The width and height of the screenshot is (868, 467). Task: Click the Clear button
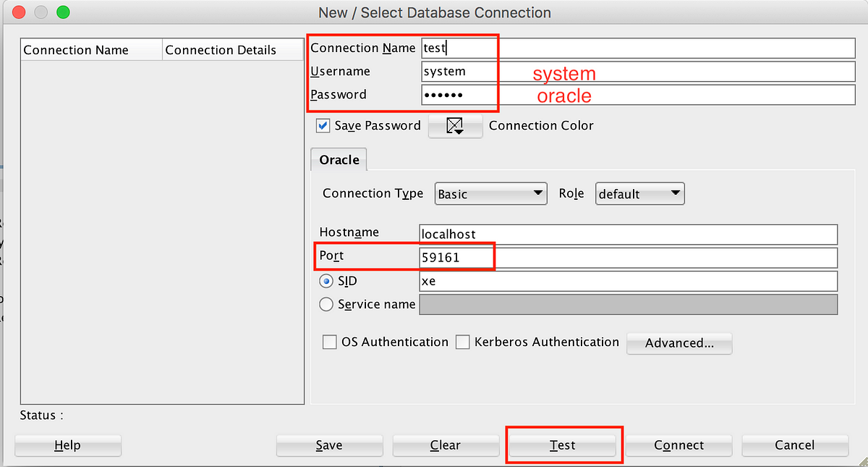(x=446, y=445)
